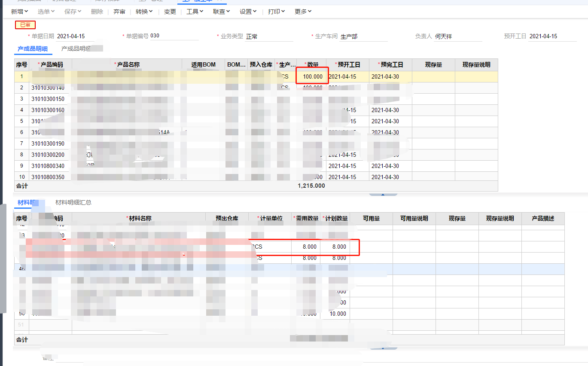This screenshot has width=588, height=366.
Task: Switch to the 材料明细汇总 tab
Action: [x=73, y=202]
